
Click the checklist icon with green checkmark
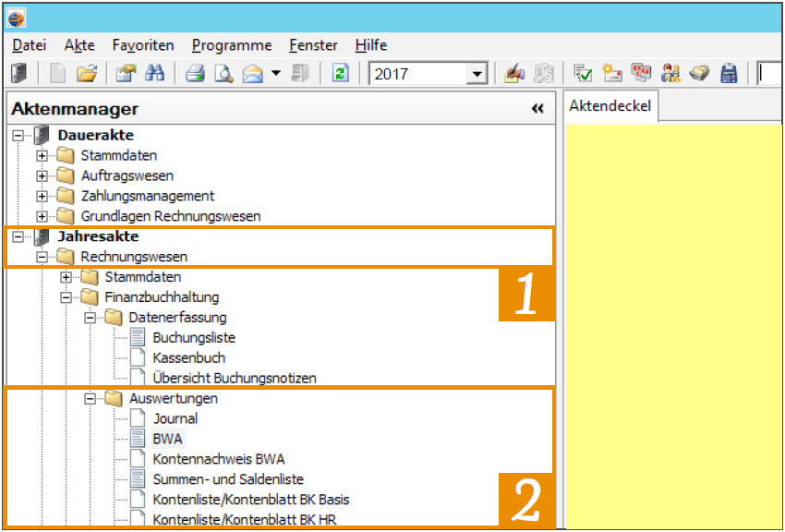coord(583,74)
